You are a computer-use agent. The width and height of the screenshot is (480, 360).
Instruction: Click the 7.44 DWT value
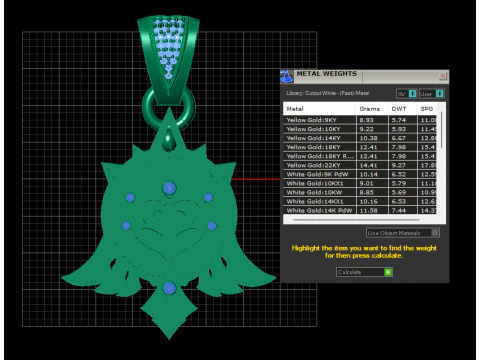pyautogui.click(x=399, y=210)
